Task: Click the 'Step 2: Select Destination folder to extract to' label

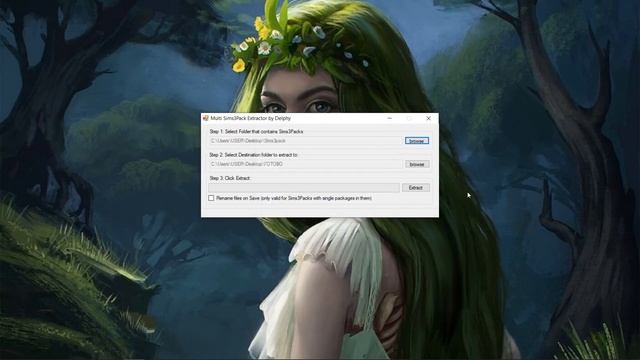Action: pyautogui.click(x=253, y=155)
